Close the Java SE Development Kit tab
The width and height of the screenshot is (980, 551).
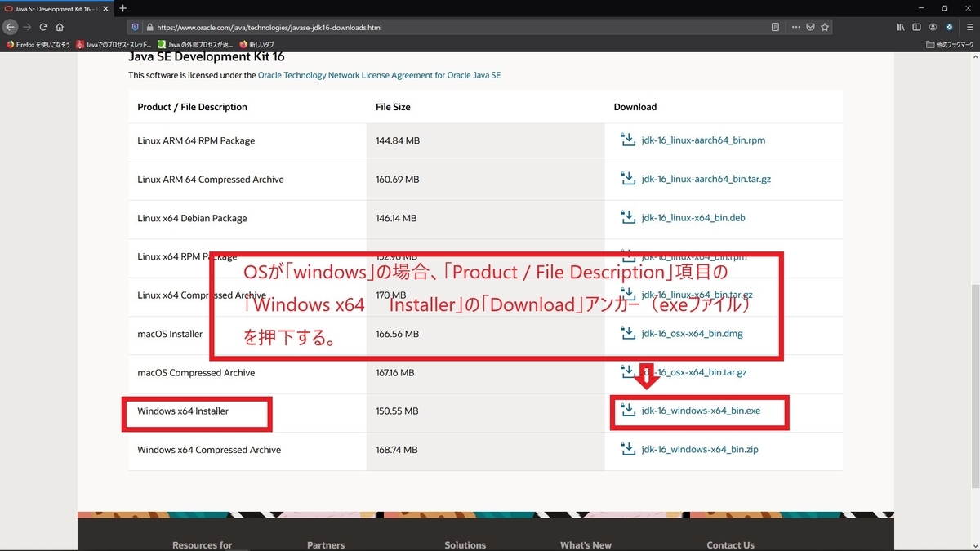point(106,8)
